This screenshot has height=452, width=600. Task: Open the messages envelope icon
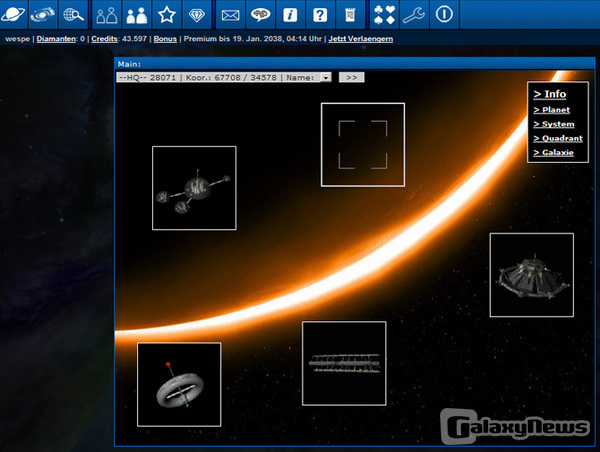click(230, 14)
